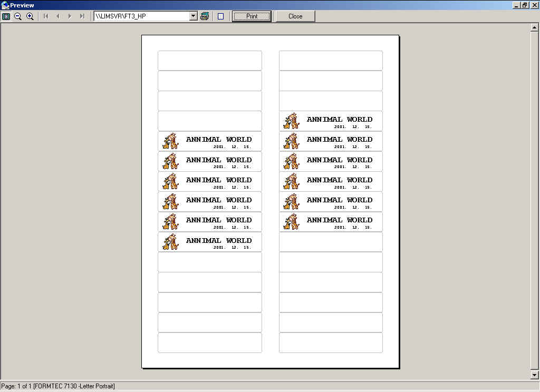Viewport: 540px width, 392px height.
Task: Go to the previous page arrow
Action: point(57,16)
